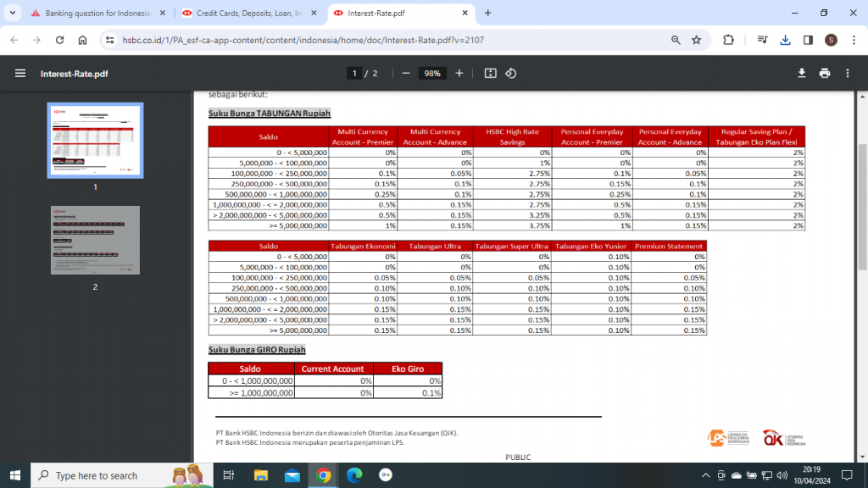Click the address bar URL
The height and width of the screenshot is (488, 868).
pos(303,40)
